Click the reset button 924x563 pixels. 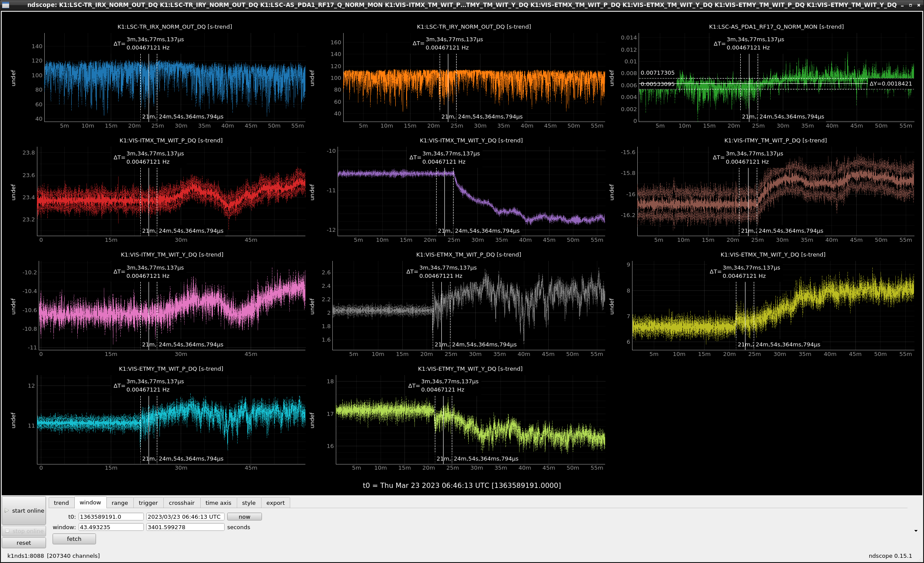point(24,543)
